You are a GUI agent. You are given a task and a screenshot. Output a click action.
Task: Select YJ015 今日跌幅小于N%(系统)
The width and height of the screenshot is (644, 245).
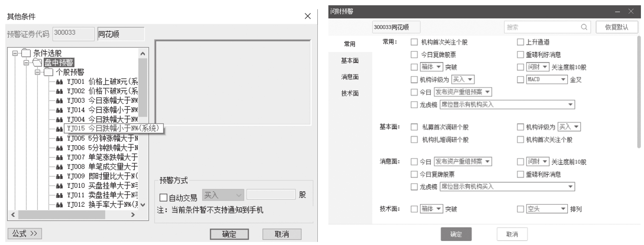114,128
